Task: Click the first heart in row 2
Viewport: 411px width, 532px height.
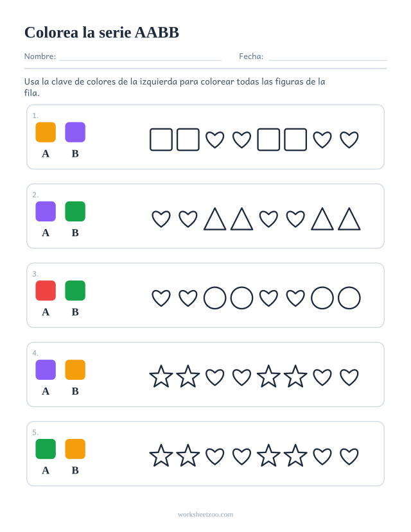Action: (x=161, y=219)
